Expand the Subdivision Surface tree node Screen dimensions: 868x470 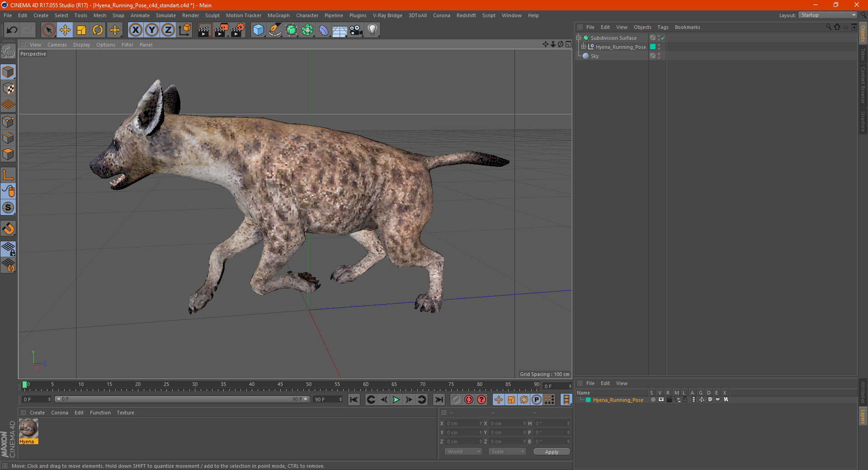click(x=578, y=38)
